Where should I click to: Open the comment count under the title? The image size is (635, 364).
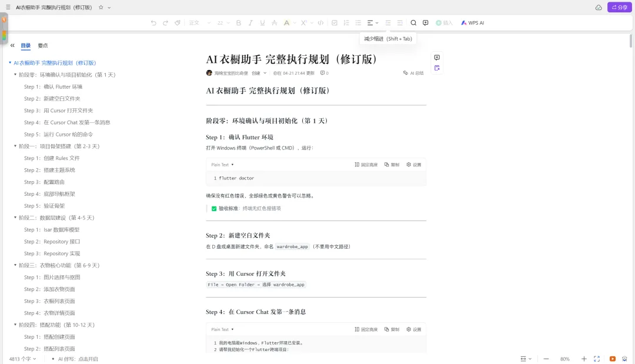pos(325,74)
